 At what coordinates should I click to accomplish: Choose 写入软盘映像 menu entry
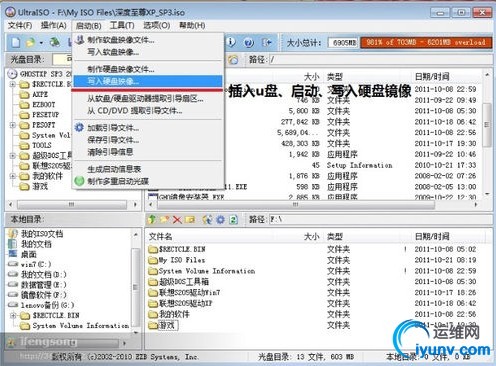pos(148,52)
